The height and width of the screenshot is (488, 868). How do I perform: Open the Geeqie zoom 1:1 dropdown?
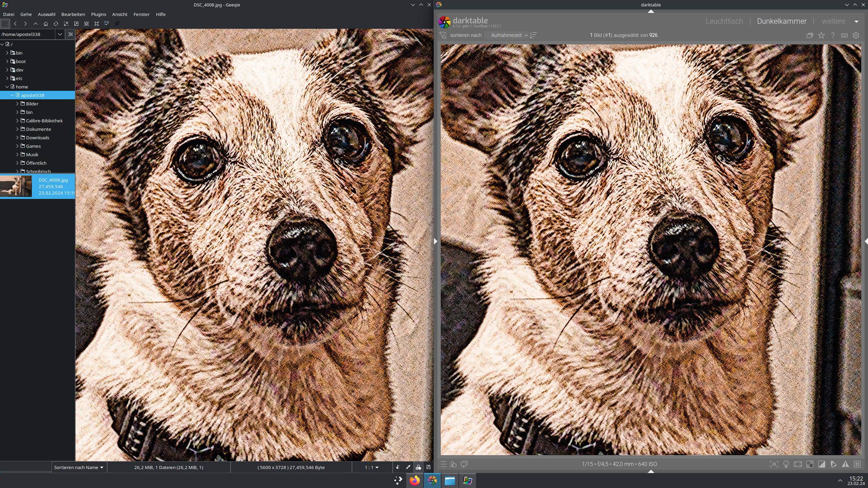(x=372, y=467)
